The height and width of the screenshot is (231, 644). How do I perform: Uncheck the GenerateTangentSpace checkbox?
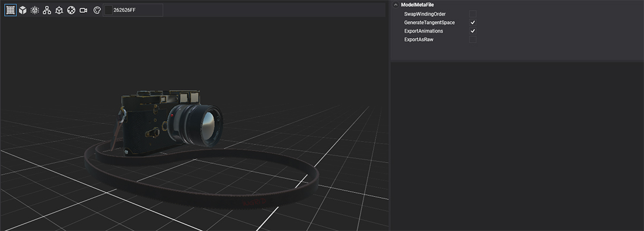click(472, 23)
